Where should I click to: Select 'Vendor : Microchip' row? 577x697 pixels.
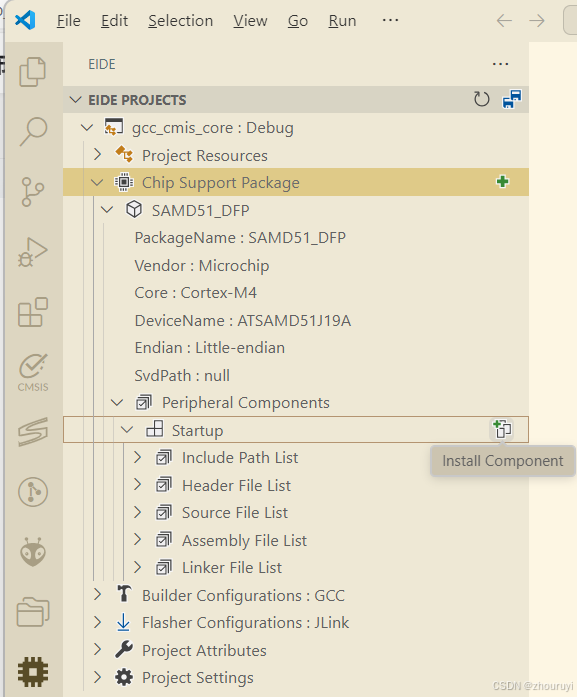click(296, 265)
